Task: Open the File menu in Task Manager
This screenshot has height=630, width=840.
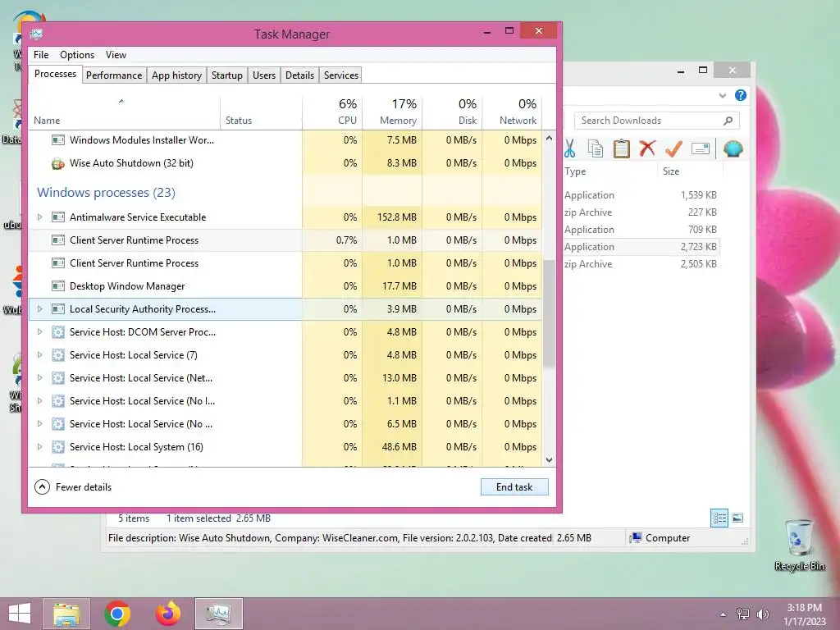Action: (x=41, y=55)
